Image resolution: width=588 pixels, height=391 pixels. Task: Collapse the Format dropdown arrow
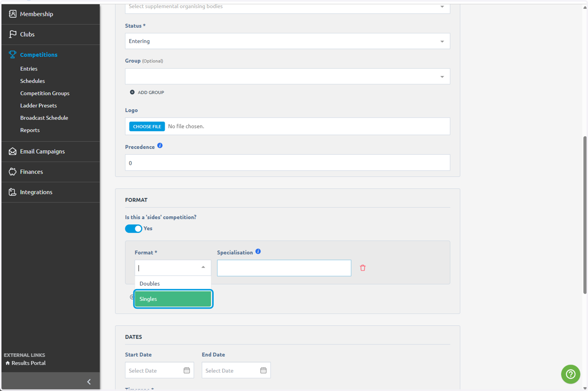pyautogui.click(x=203, y=268)
